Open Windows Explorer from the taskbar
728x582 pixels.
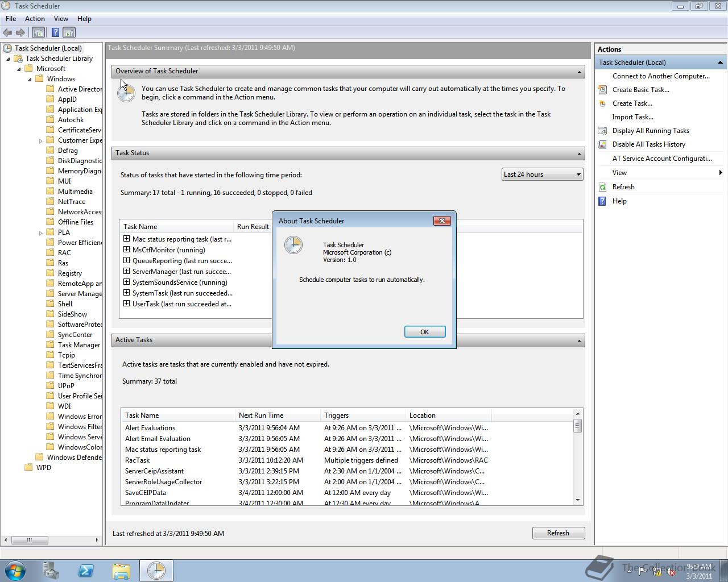tap(121, 571)
